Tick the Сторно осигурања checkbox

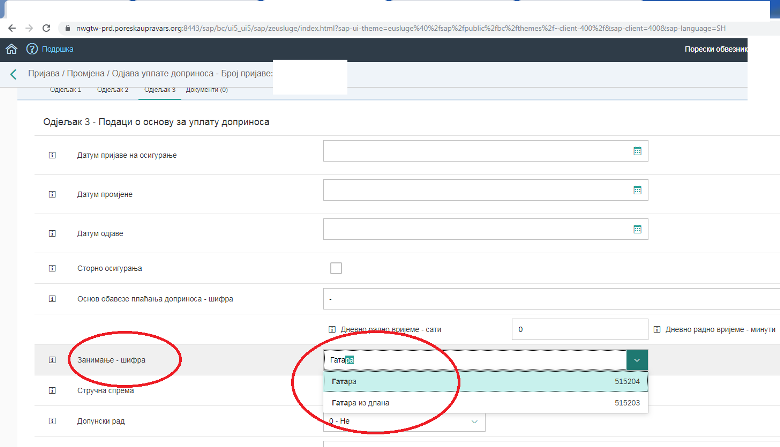335,268
